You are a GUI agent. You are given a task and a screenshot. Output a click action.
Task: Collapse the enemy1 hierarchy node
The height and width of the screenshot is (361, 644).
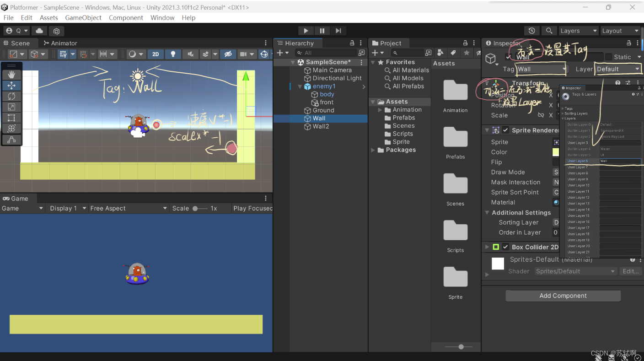(300, 86)
